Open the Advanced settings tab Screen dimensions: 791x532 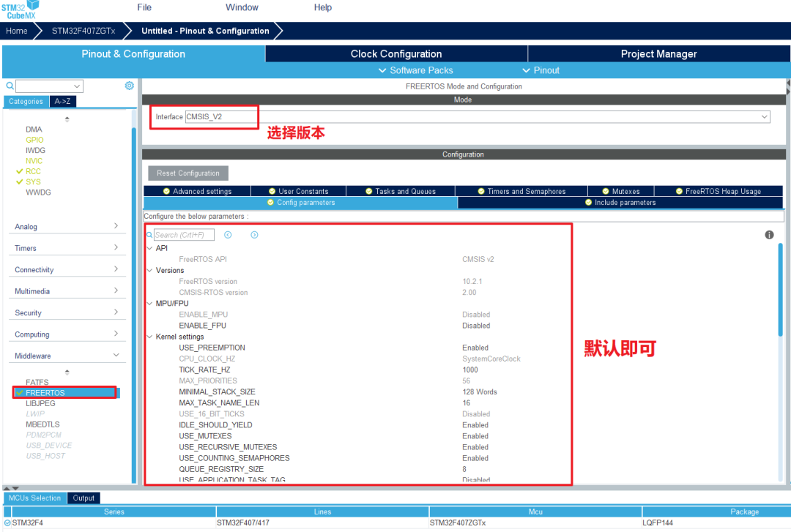tap(197, 191)
